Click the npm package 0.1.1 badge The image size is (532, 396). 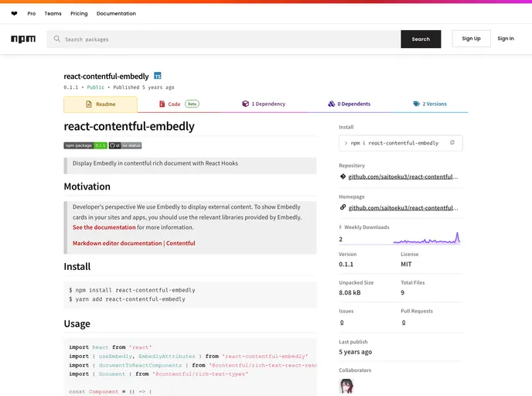click(86, 145)
